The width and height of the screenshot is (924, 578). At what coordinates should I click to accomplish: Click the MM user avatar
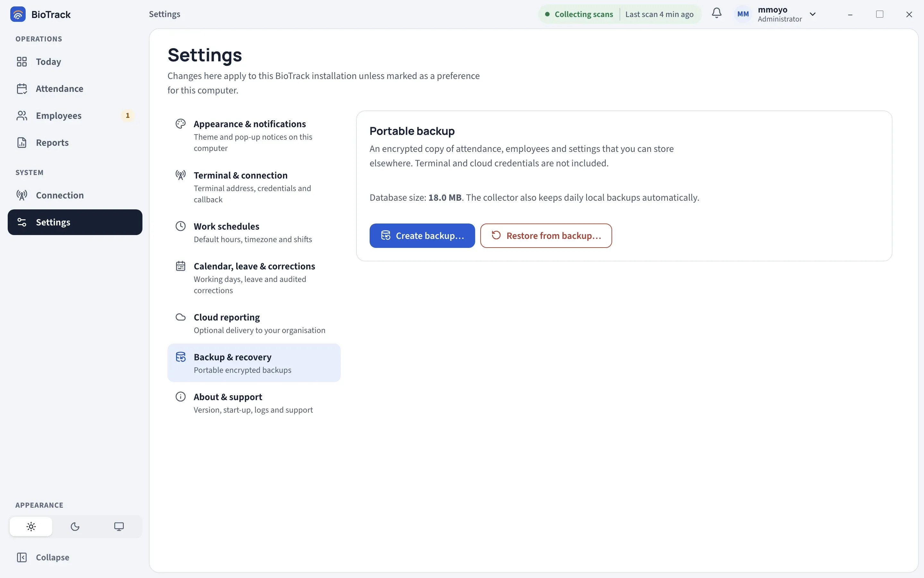[x=743, y=14]
